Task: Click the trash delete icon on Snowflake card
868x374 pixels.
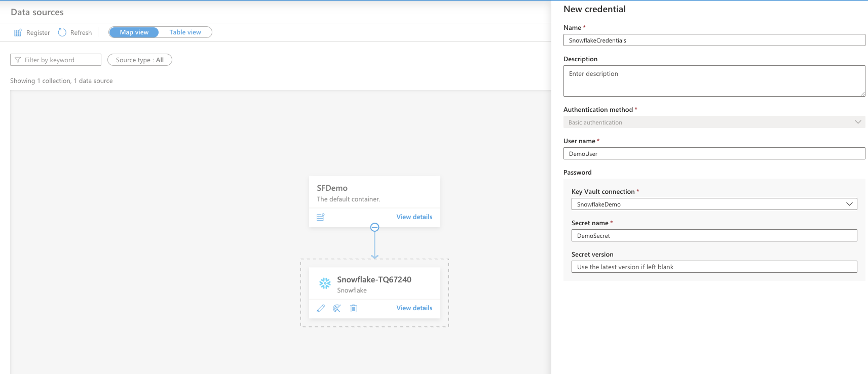Action: (354, 308)
